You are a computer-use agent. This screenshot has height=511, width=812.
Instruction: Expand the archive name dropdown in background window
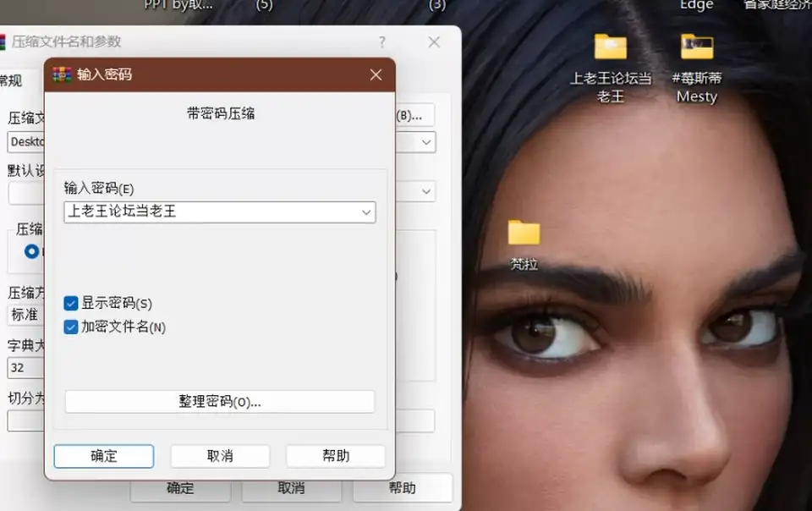426,142
